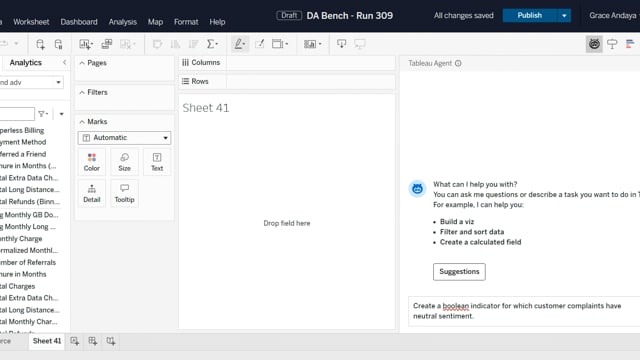Click the Highlight pen toolbar icon
The image size is (640, 360).
tap(240, 44)
